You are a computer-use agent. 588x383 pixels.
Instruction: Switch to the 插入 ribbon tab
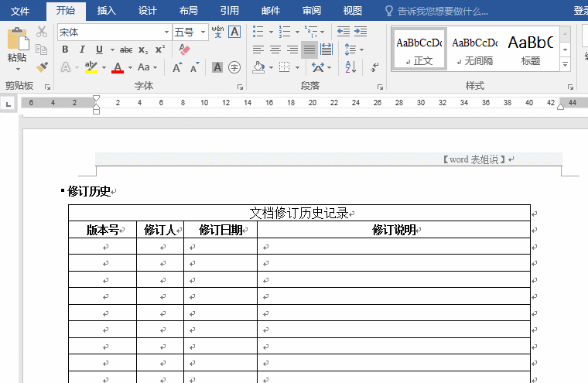click(107, 11)
